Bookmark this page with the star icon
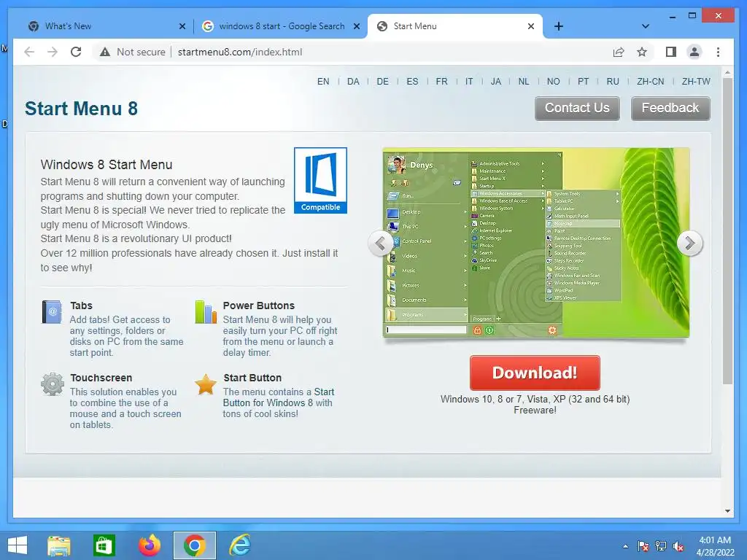The width and height of the screenshot is (747, 560). [642, 52]
